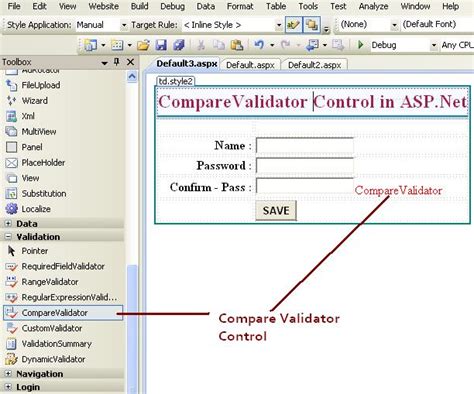Click the Cut scissors icon
This screenshot has width=474, height=394.
pos(201,45)
